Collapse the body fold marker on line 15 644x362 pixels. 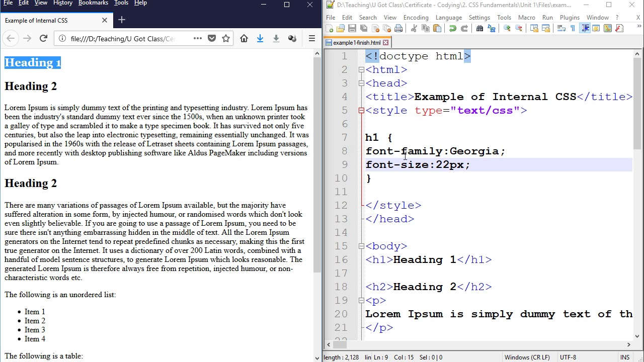pos(361,246)
